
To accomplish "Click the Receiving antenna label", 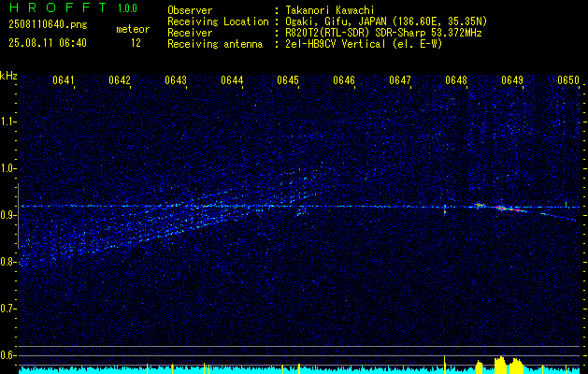I will coord(215,44).
